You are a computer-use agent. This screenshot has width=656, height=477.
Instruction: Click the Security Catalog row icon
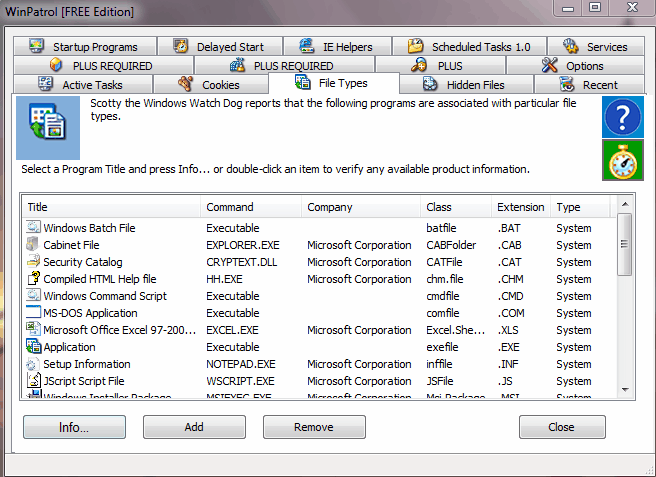click(33, 262)
